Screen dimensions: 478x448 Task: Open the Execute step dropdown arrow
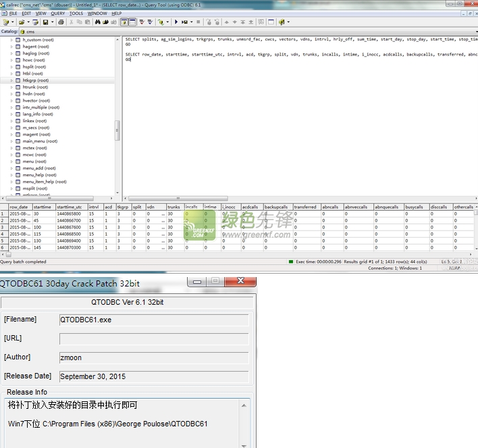pos(192,22)
